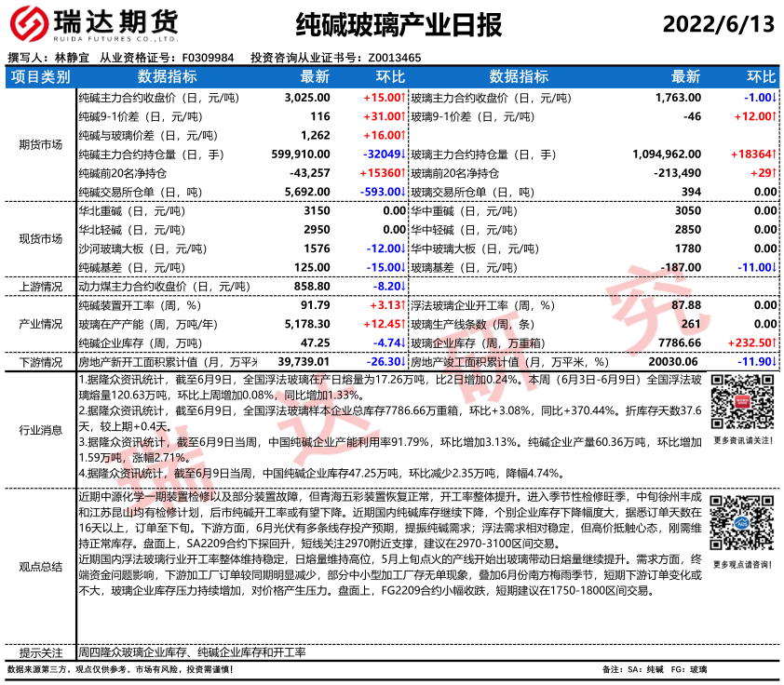Click the 产业情况 category cell
This screenshot has width=784, height=685.
pos(40,324)
